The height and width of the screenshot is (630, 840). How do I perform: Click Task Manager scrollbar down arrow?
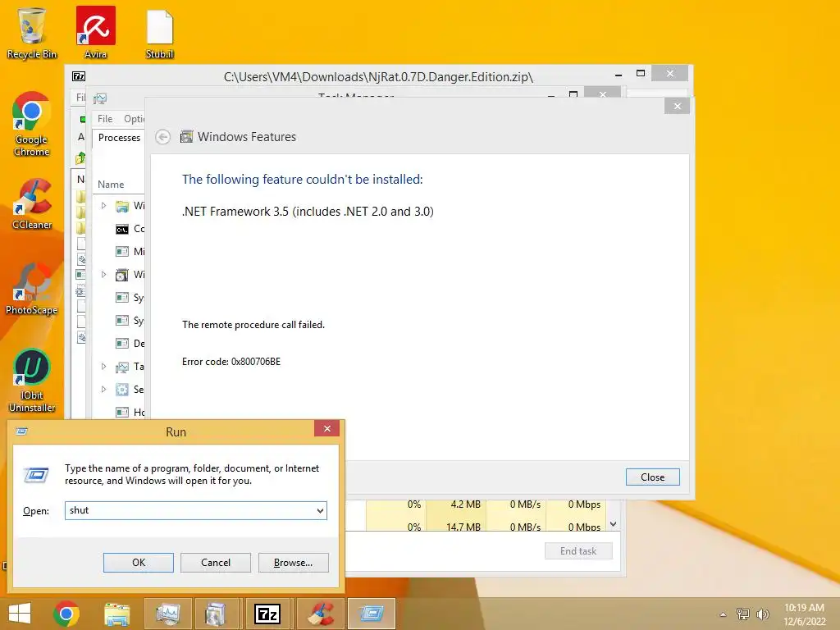[614, 524]
